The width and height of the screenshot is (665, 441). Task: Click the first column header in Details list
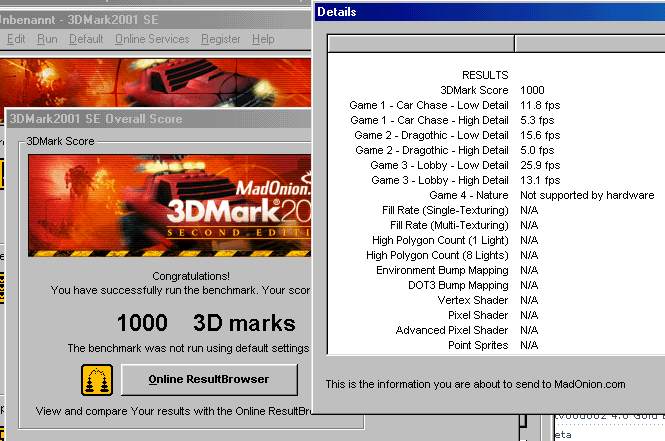click(x=420, y=44)
